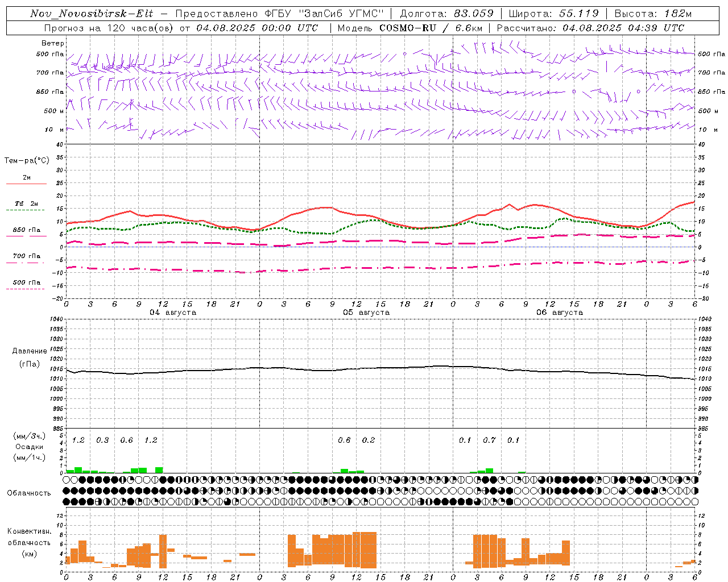Click the (мм/1ч.) hourly precipitation label
Screen dimensions: 728x582
click(30, 458)
